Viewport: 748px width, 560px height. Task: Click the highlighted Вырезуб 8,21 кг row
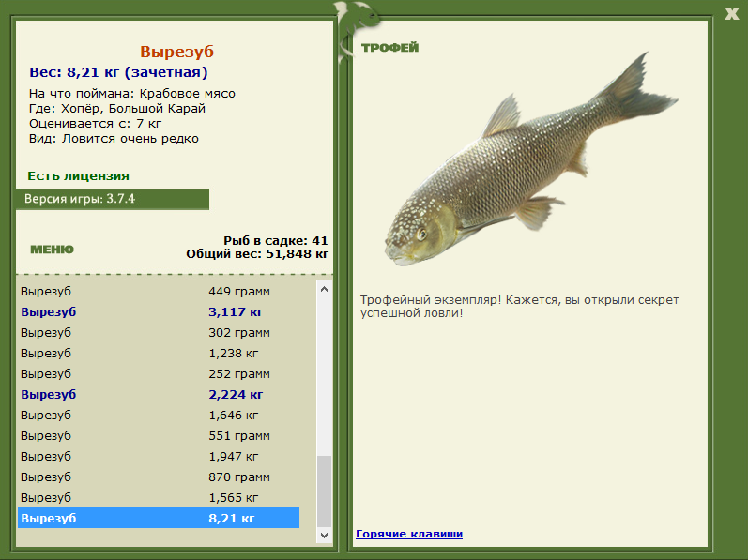[x=158, y=518]
